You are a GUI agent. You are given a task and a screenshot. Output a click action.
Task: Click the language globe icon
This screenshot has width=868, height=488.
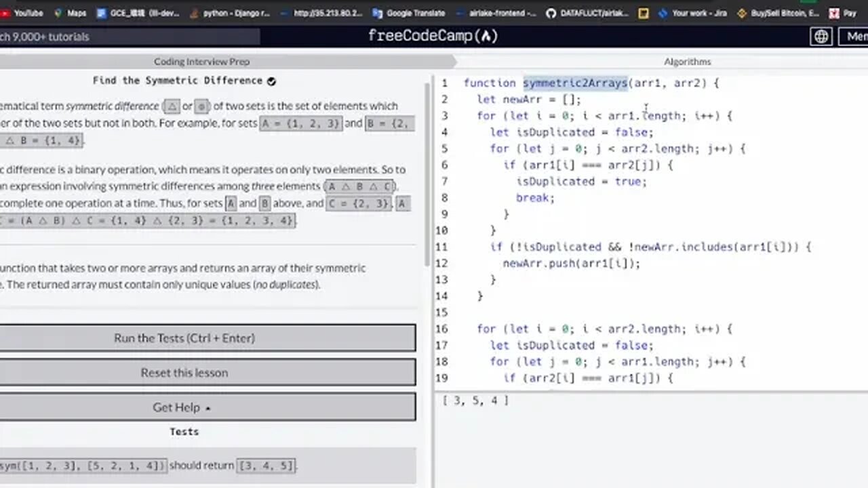click(821, 37)
